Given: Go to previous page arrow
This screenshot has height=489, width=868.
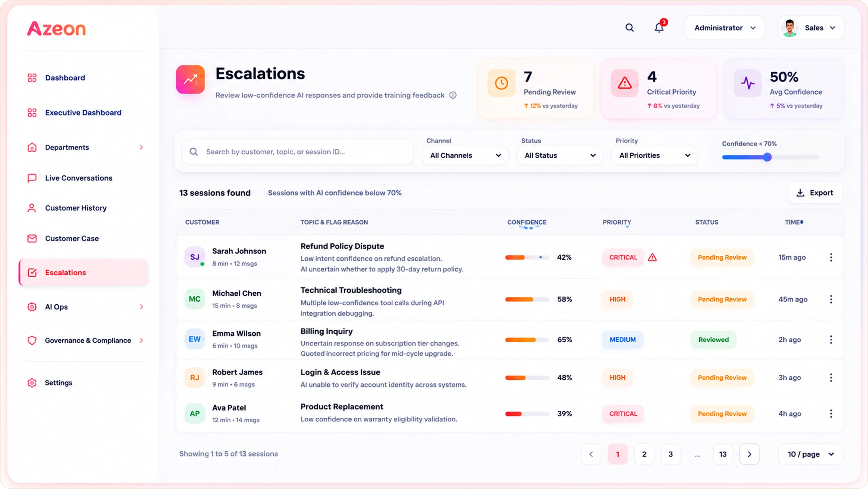Looking at the screenshot, I should pos(591,454).
